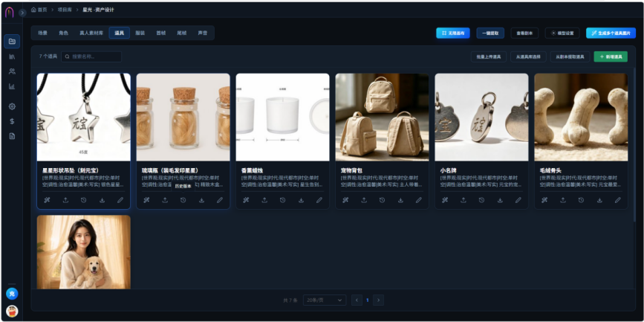Go to 首页 in the breadcrumb

pos(39,10)
